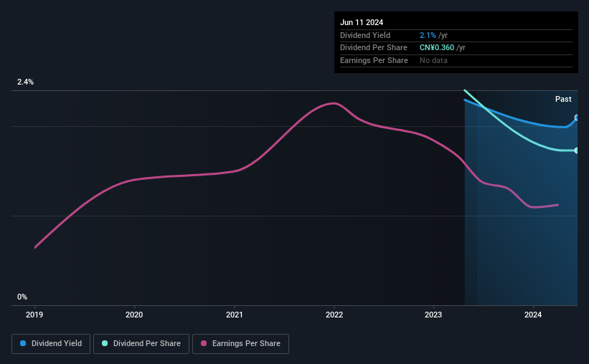
Task: Click the teal Dividend Per Share legend dot
Action: point(105,343)
